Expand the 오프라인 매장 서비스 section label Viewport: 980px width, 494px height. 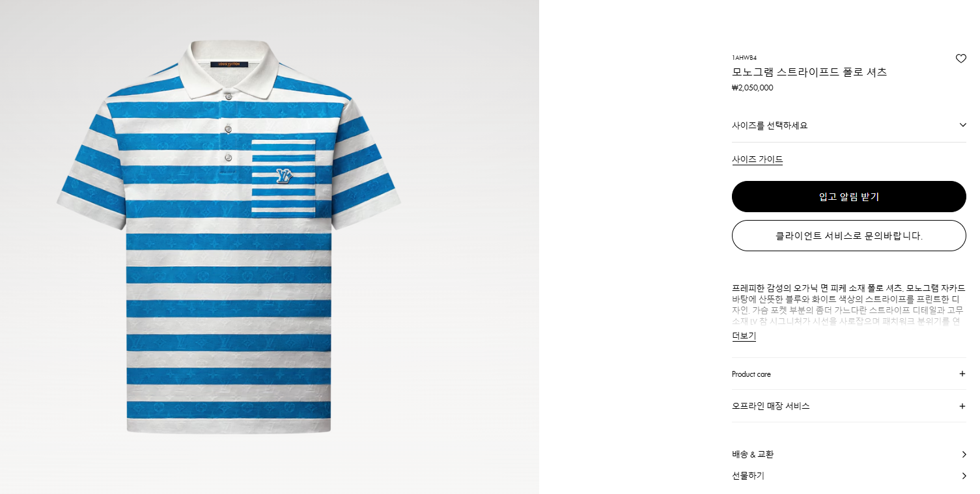coord(771,406)
